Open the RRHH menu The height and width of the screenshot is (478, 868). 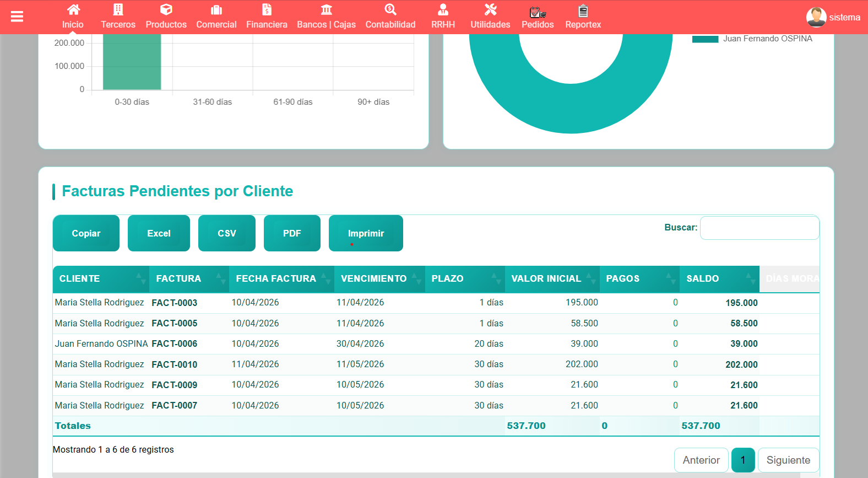443,17
